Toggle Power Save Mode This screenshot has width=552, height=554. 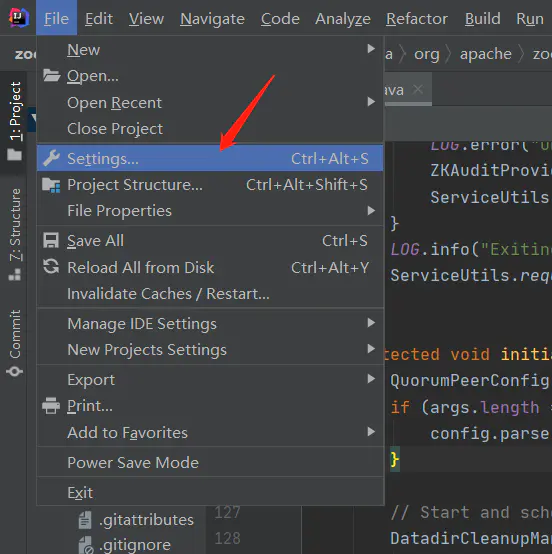pos(210,462)
